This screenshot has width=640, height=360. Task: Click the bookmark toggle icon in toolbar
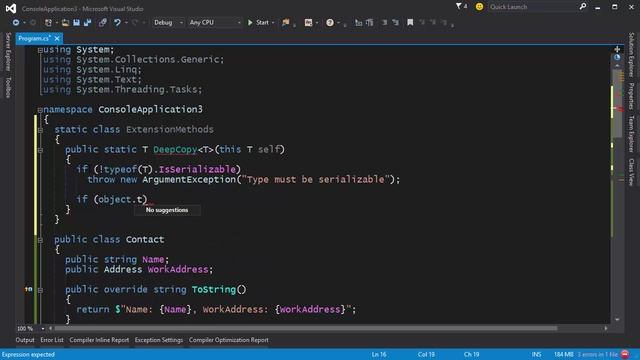coord(410,22)
